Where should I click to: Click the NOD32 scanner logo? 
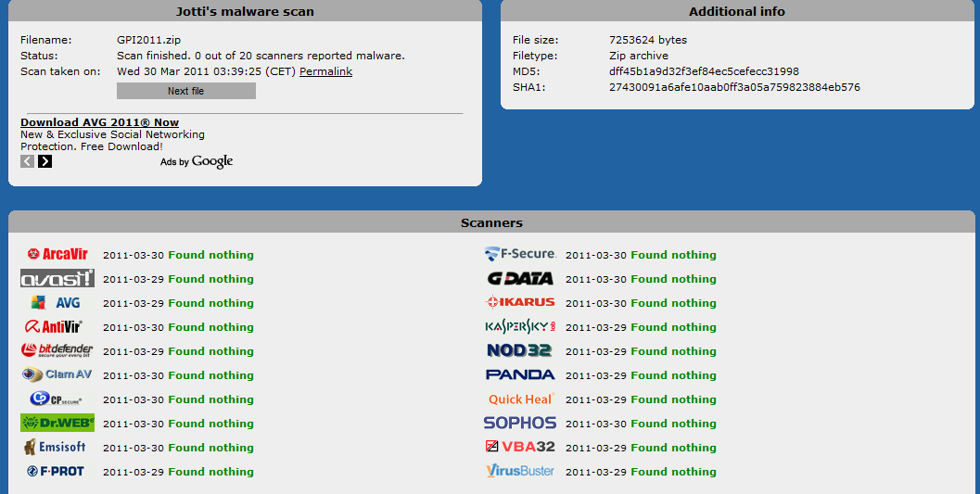click(x=520, y=350)
